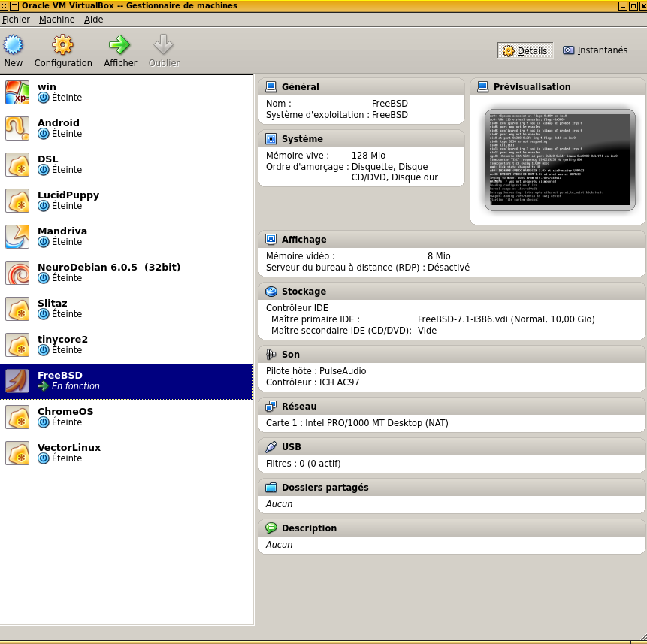Image resolution: width=647 pixels, height=644 pixels.
Task: Click the Dossiers partagés folder icon
Action: [271, 488]
